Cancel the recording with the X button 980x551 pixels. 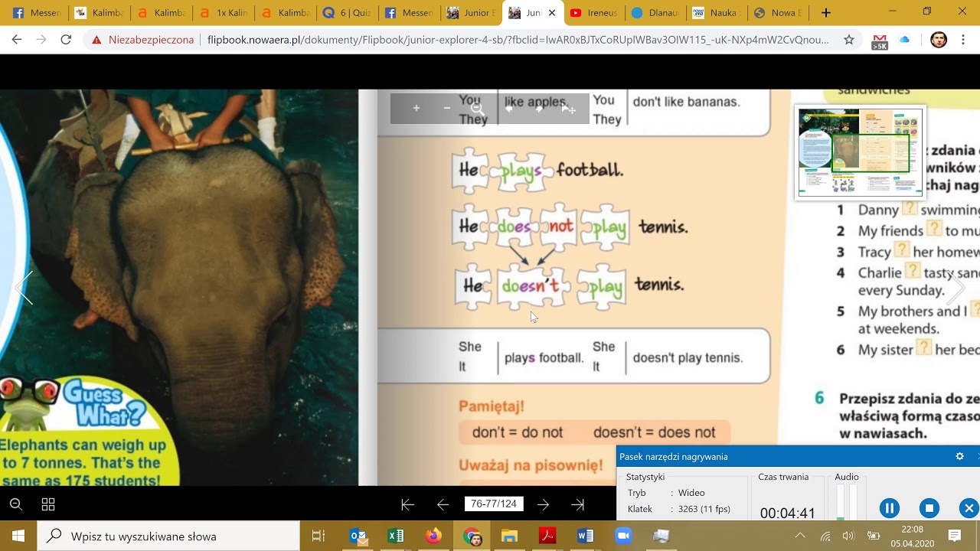[x=969, y=508]
